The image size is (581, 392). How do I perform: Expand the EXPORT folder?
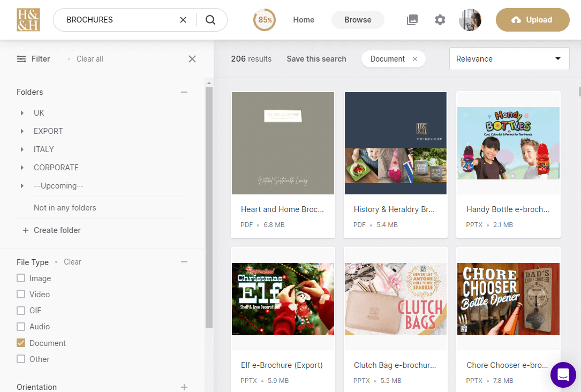click(x=22, y=131)
